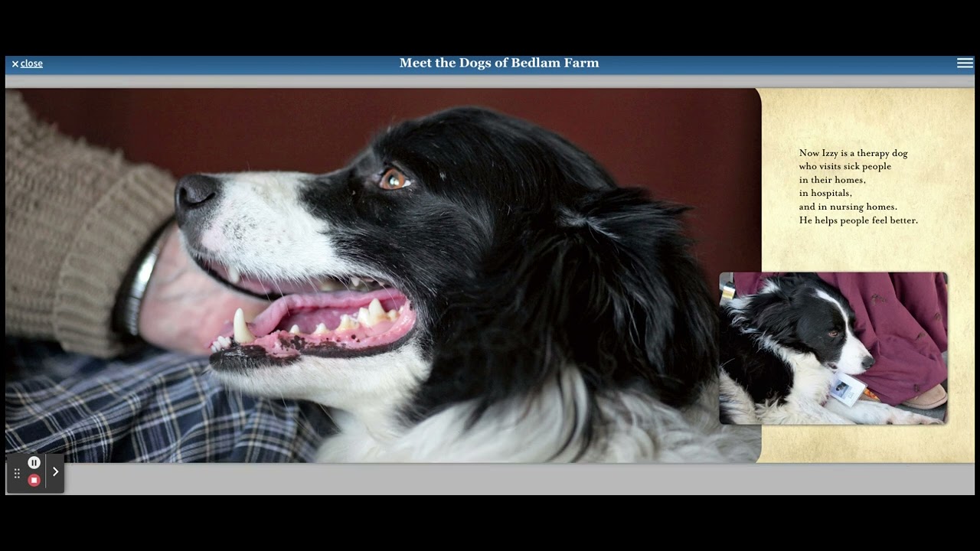980x551 pixels.
Task: Click the line 'Now Izzy is a therapy dog'
Action: pos(853,153)
